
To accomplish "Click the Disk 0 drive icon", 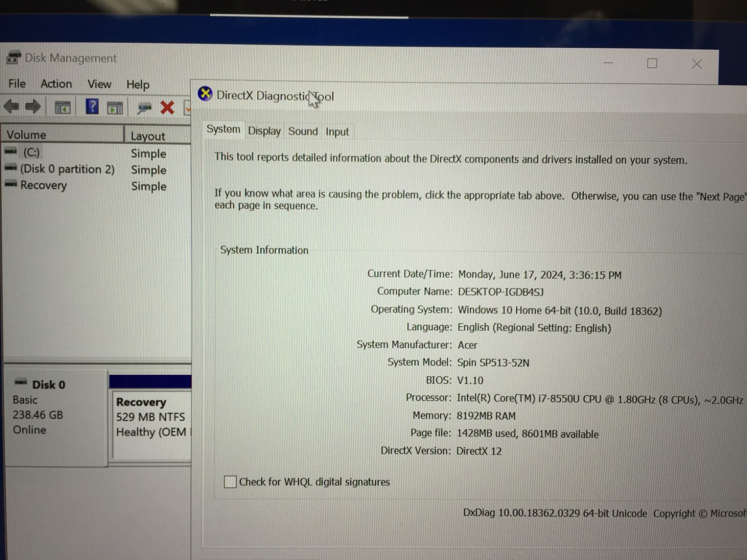I will 21,383.
